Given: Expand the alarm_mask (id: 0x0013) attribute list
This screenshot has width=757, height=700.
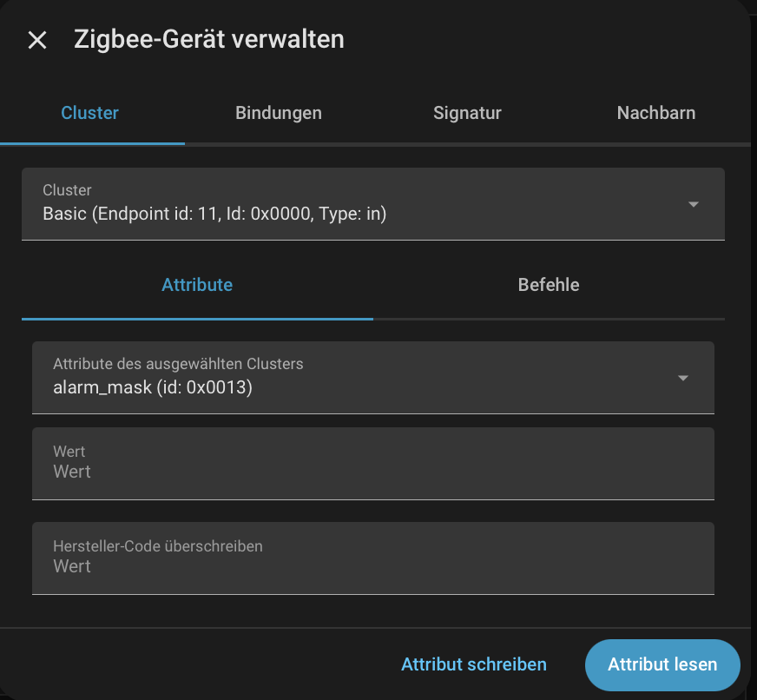Looking at the screenshot, I should 373,378.
